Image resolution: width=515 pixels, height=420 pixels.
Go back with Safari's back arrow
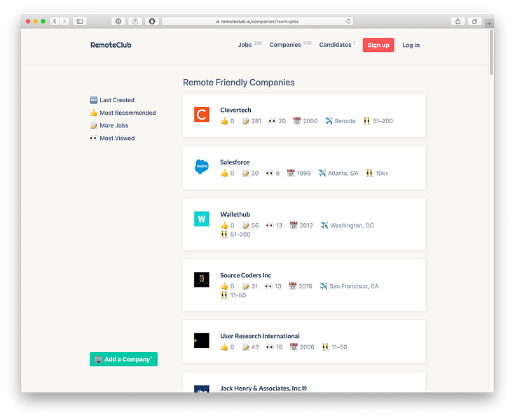[55, 21]
